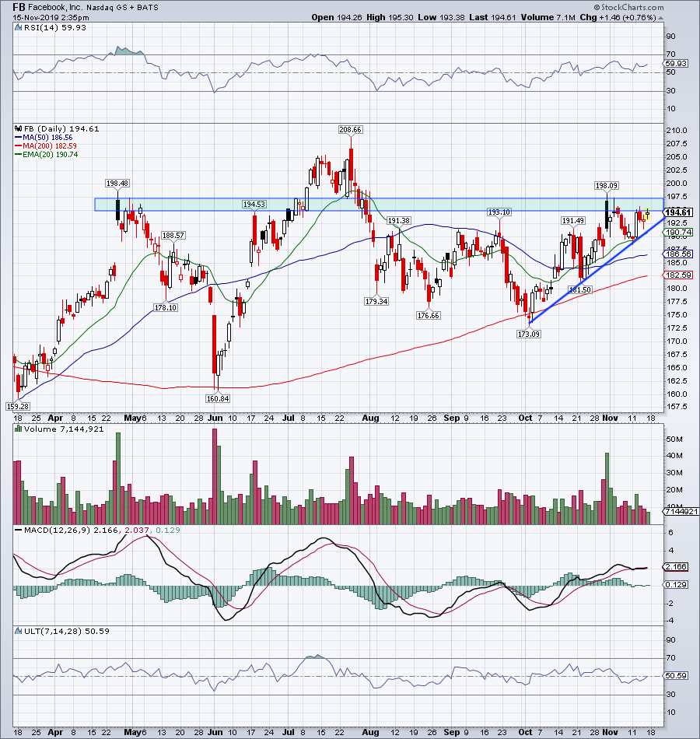Viewport: 700px width, 739px height.
Task: Click the 188.57 price label
Action: point(173,235)
